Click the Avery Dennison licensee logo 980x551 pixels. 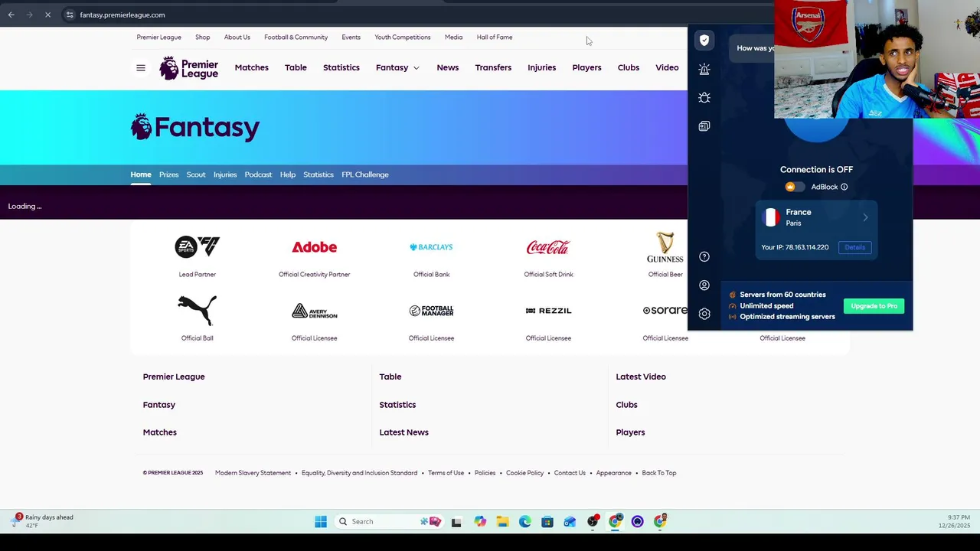pos(315,311)
